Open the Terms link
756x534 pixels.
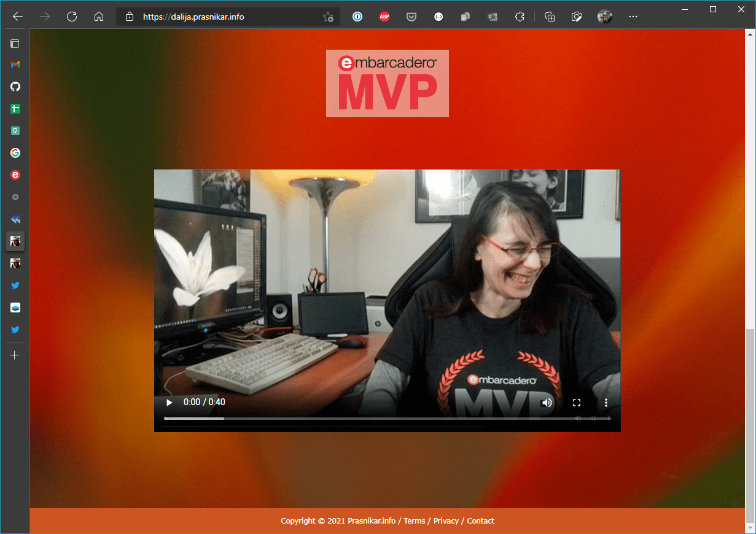pos(415,520)
